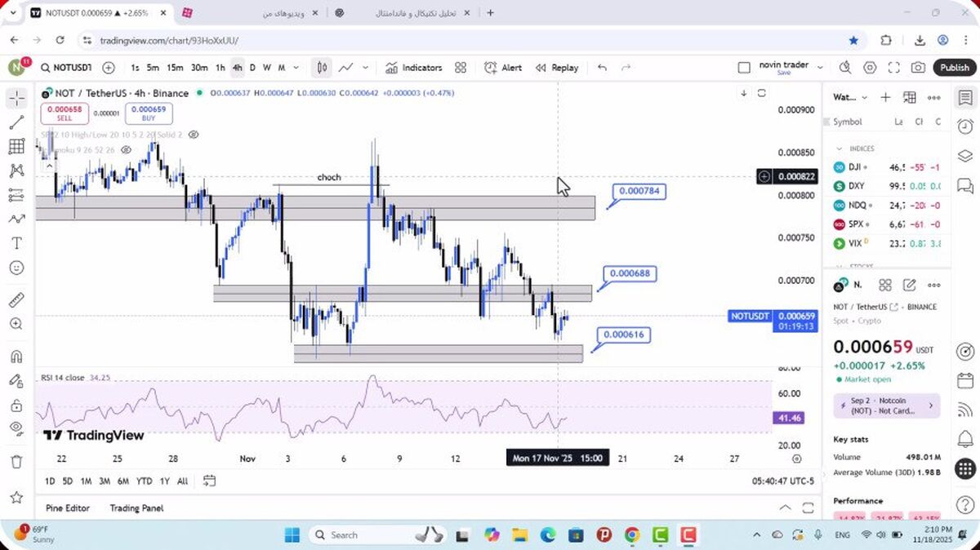Click the undo arrow
This screenshot has height=550, width=980.
pos(602,68)
